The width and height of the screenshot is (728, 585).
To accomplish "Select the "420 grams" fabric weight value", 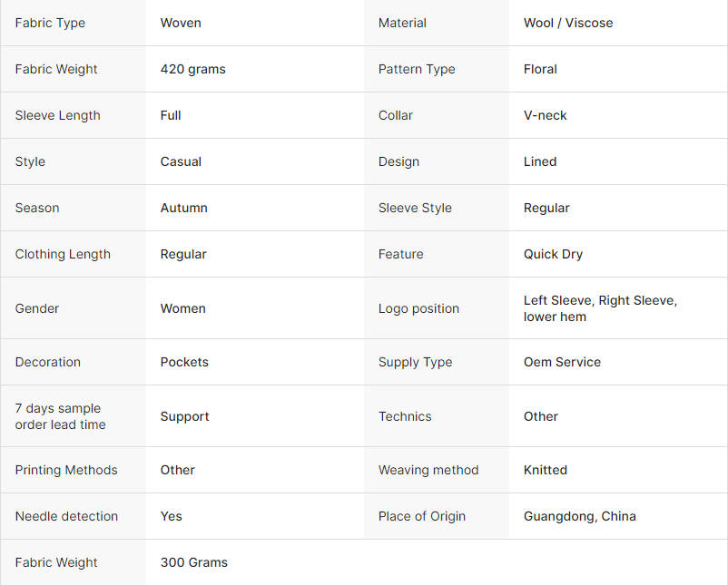I will click(x=192, y=69).
